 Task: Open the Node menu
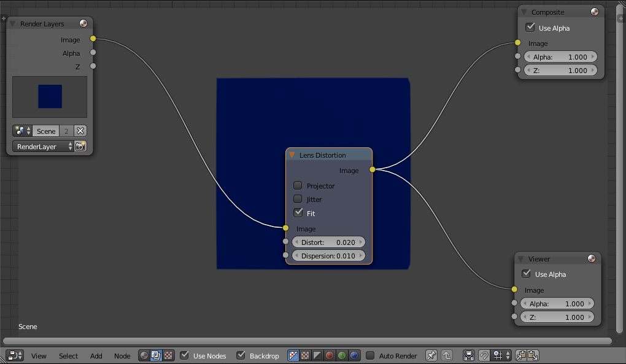coord(122,355)
